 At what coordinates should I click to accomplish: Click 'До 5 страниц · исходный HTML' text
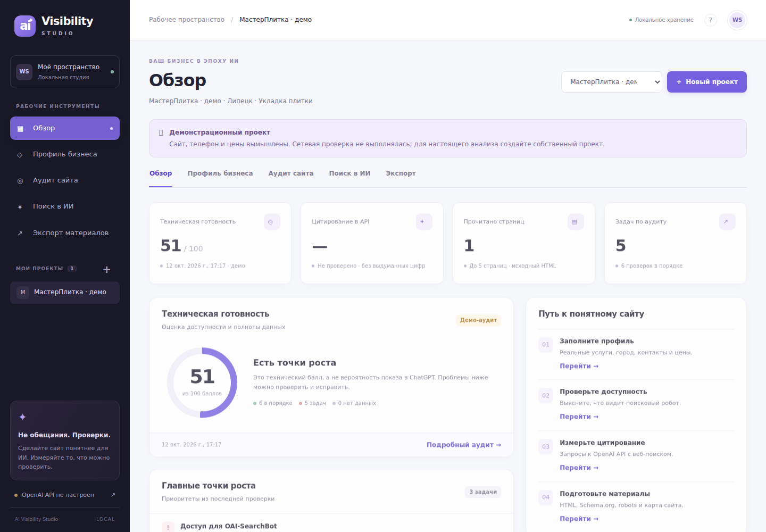(x=513, y=266)
